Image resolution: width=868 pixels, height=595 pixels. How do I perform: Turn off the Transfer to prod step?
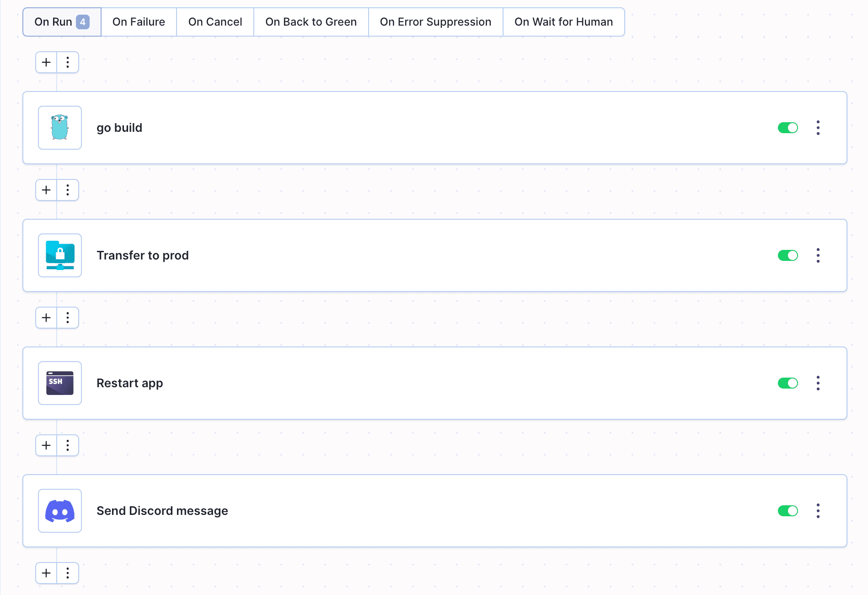click(788, 255)
